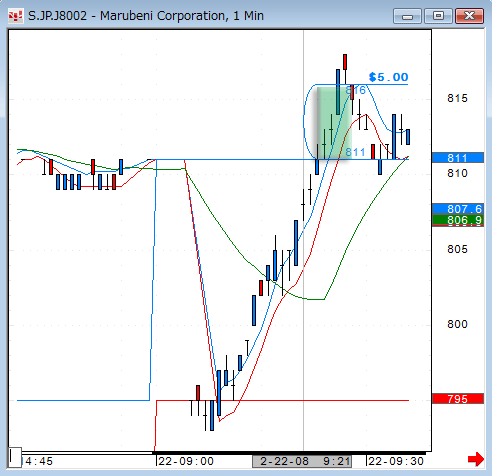Image resolution: width=492 pixels, height=476 pixels.
Task: Click the chart application icon in title bar
Action: point(15,16)
